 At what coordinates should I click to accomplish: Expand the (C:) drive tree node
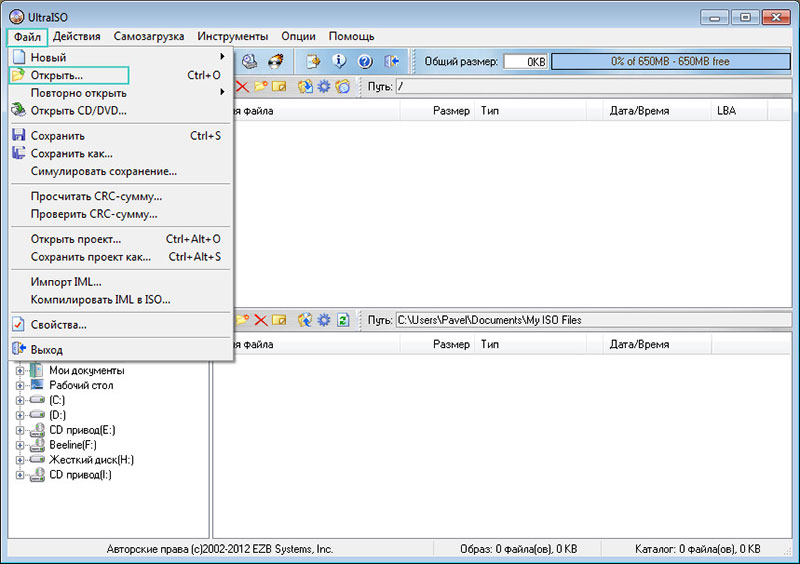tap(20, 400)
